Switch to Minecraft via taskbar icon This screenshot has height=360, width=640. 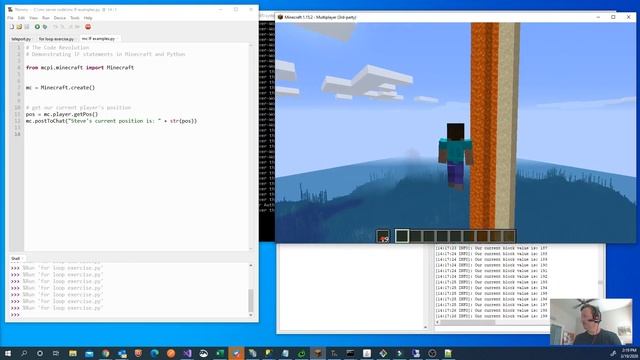pos(318,353)
